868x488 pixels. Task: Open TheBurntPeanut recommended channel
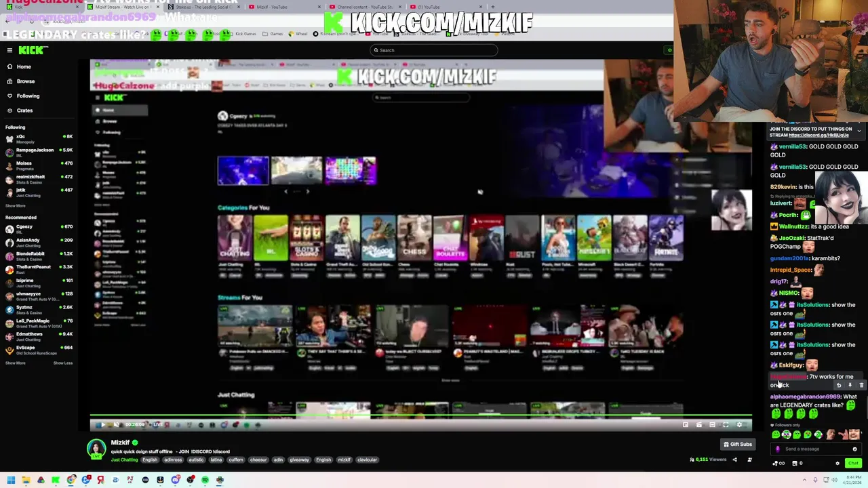point(39,268)
